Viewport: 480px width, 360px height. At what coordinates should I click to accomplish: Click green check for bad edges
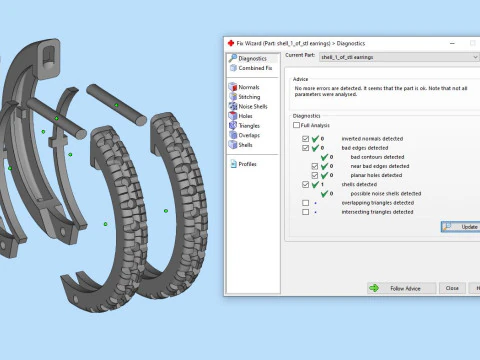pos(315,148)
